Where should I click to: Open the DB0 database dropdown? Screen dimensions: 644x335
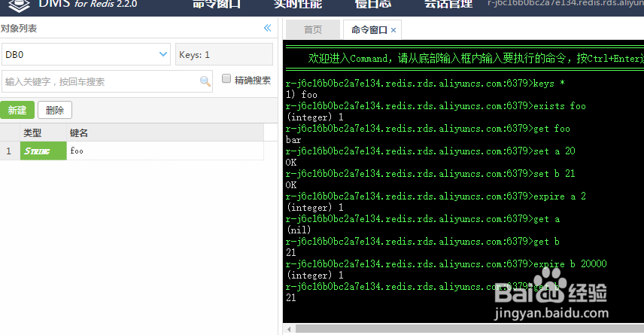click(86, 54)
